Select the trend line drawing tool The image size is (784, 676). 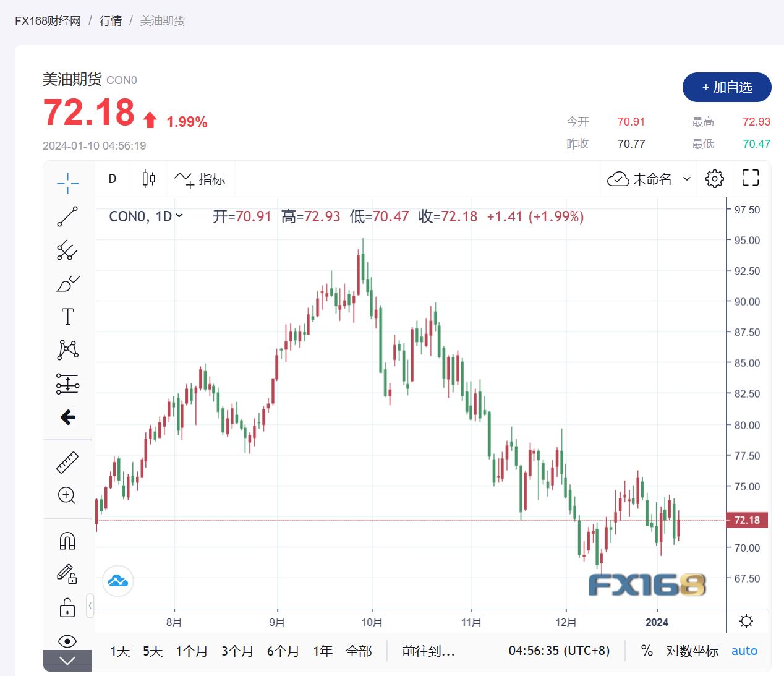(x=67, y=216)
